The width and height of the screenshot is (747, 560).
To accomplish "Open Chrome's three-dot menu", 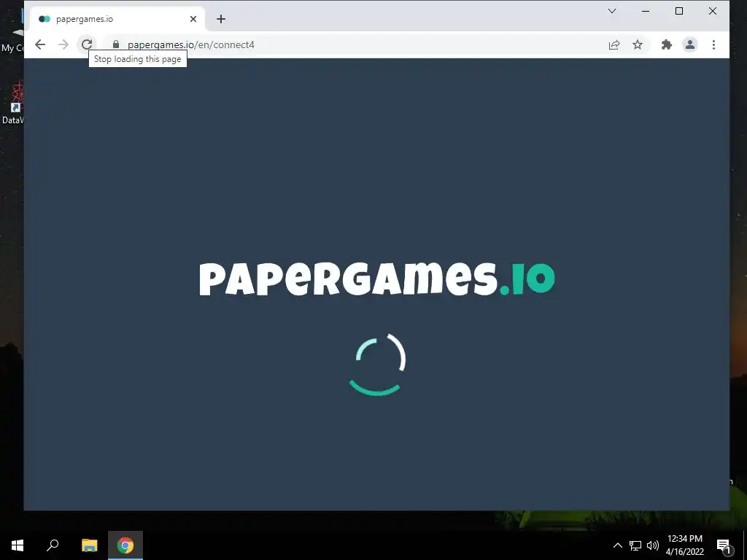I will point(713,44).
